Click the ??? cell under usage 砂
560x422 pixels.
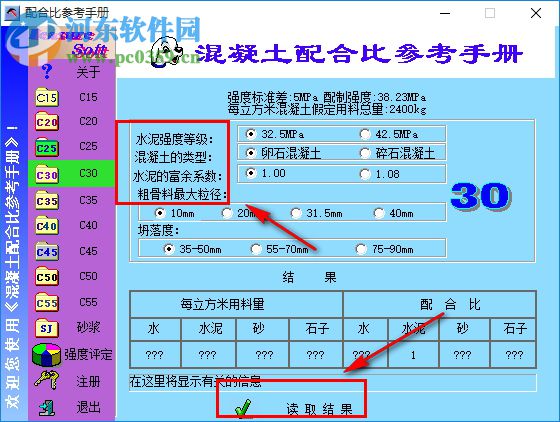point(262,355)
